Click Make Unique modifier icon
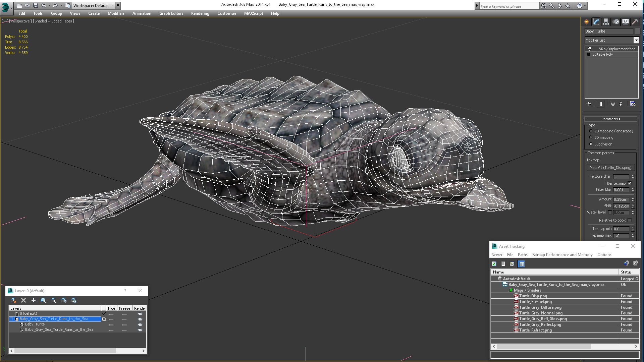The width and height of the screenshot is (644, 362). [613, 104]
